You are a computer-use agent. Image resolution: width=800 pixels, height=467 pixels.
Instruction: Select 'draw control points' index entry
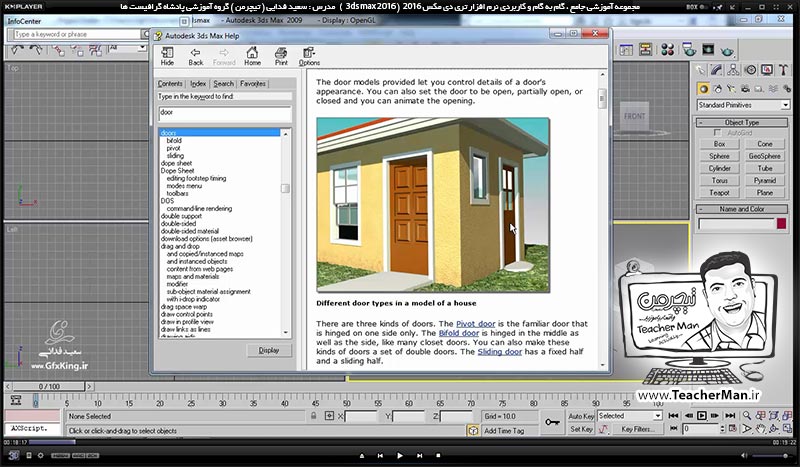pos(187,314)
